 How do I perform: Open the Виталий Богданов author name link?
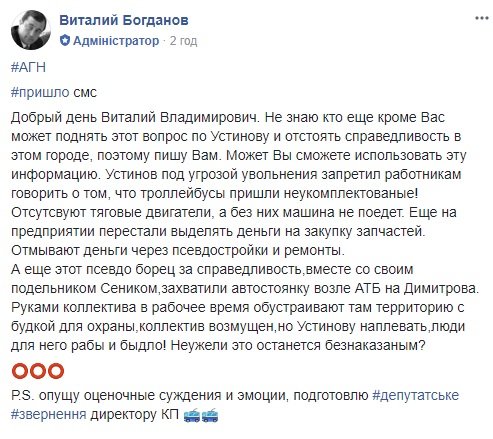(x=124, y=20)
